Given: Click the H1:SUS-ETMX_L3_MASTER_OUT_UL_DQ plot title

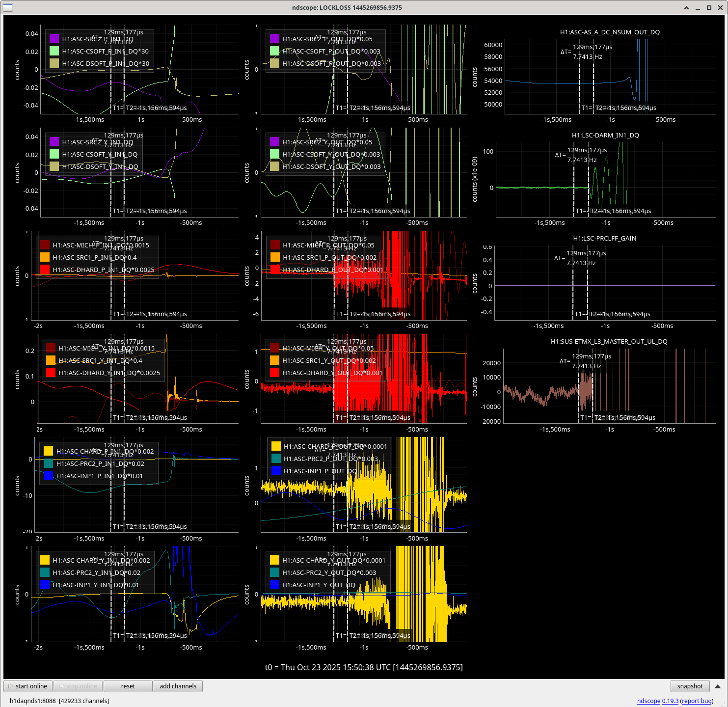Looking at the screenshot, I should [609, 341].
